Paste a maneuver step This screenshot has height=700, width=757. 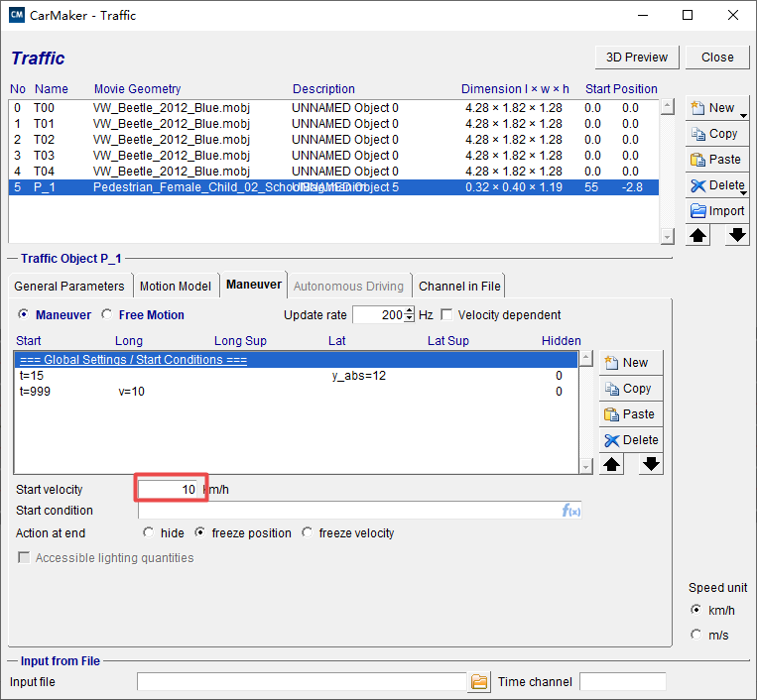[631, 413]
